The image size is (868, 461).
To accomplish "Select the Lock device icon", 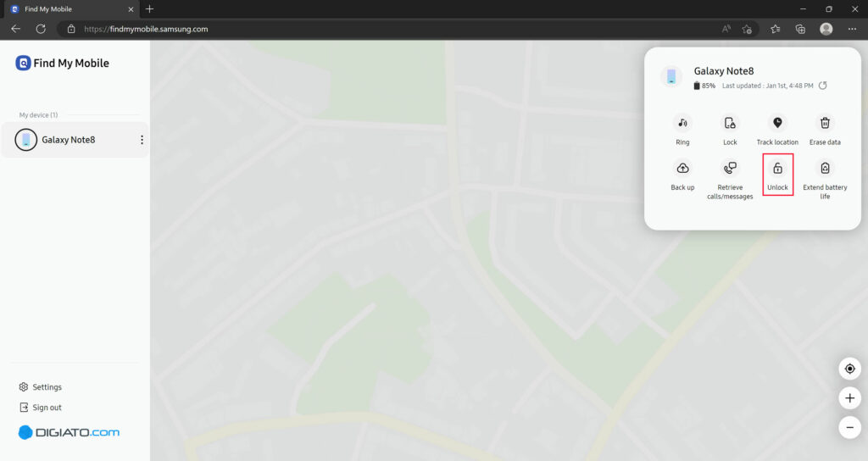I will click(x=730, y=123).
